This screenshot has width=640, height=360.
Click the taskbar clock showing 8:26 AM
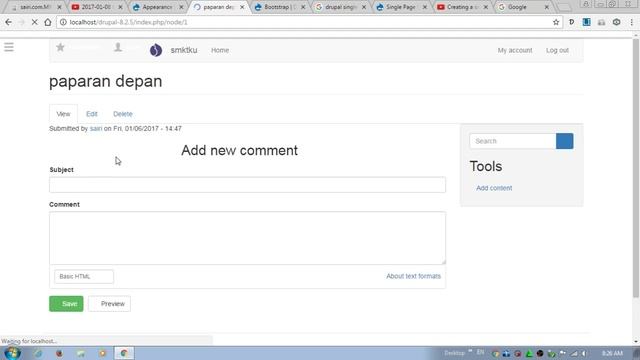click(612, 353)
